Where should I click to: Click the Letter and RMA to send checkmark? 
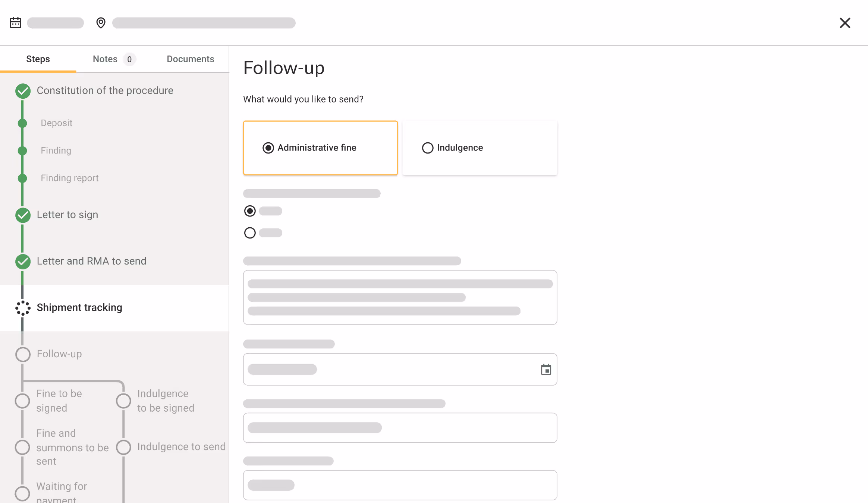click(x=23, y=262)
